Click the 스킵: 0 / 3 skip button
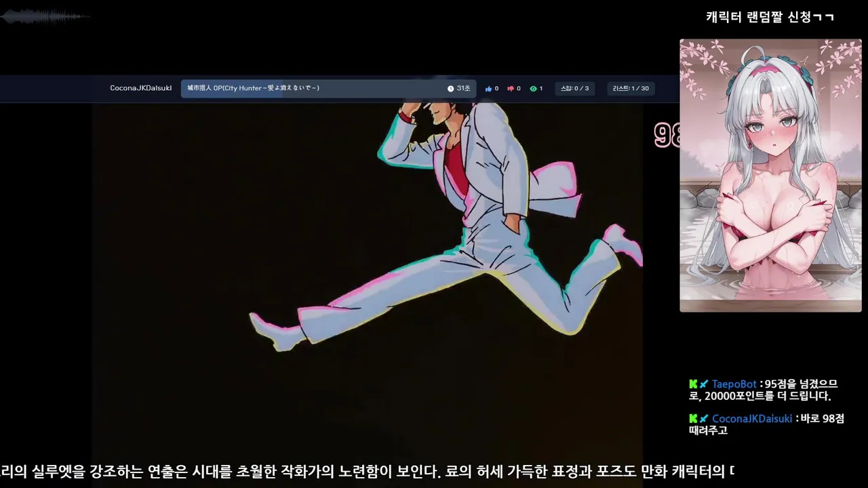 pyautogui.click(x=574, y=89)
